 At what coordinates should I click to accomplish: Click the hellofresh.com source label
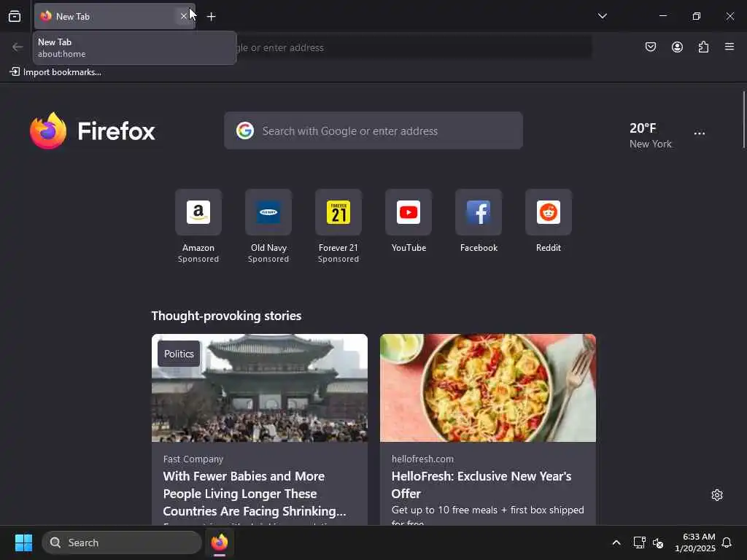[x=422, y=459]
